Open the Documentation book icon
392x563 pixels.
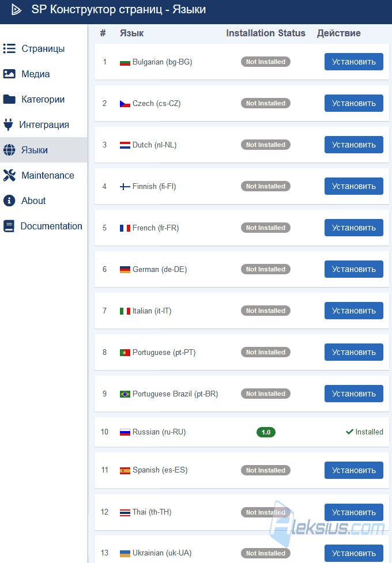coord(9,226)
